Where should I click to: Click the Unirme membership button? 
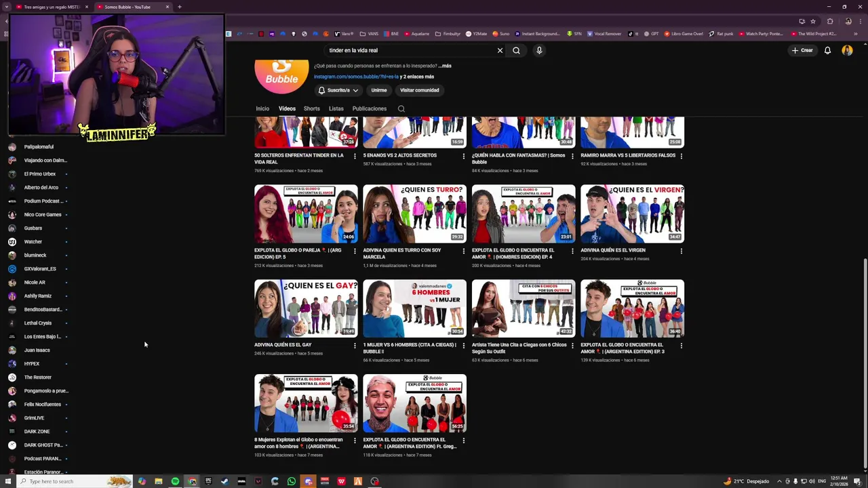pos(379,90)
